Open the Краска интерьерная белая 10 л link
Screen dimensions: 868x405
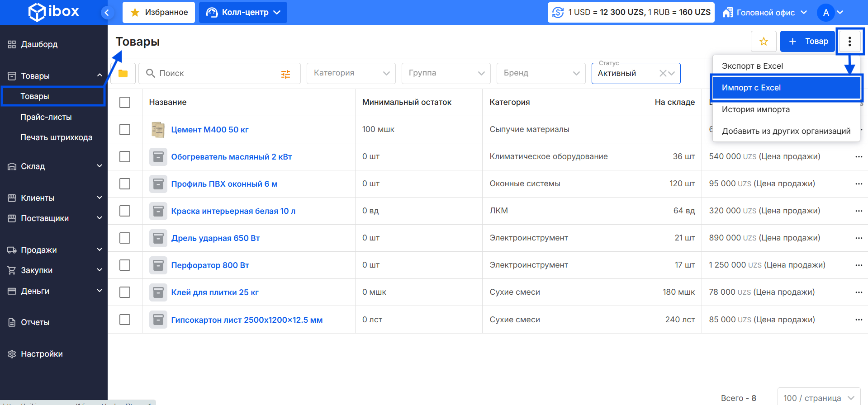pyautogui.click(x=233, y=211)
